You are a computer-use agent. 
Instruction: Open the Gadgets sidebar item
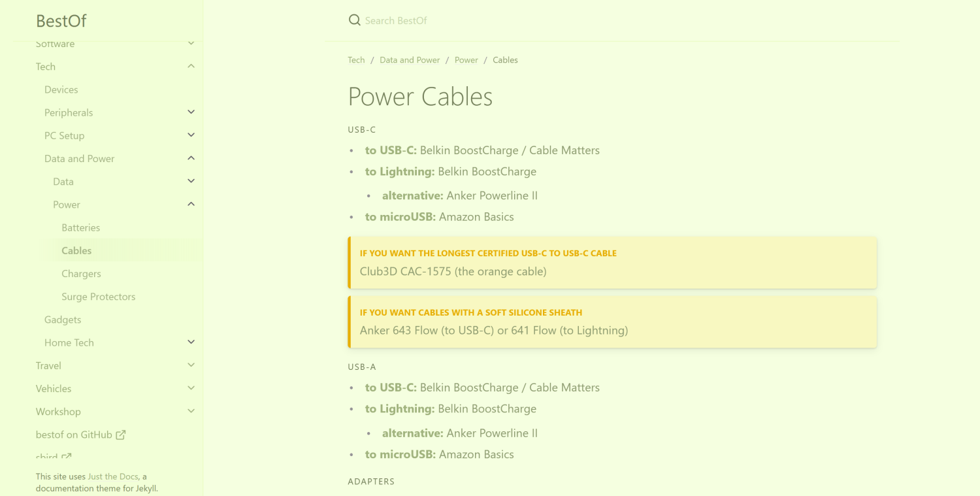(x=63, y=320)
